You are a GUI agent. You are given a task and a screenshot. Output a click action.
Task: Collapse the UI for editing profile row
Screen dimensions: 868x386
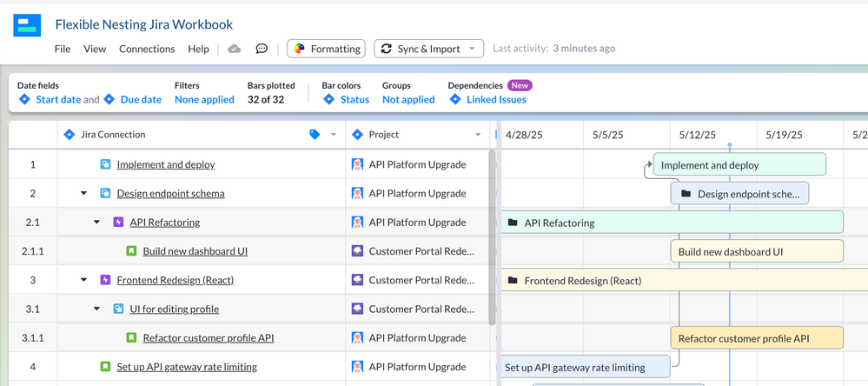96,309
